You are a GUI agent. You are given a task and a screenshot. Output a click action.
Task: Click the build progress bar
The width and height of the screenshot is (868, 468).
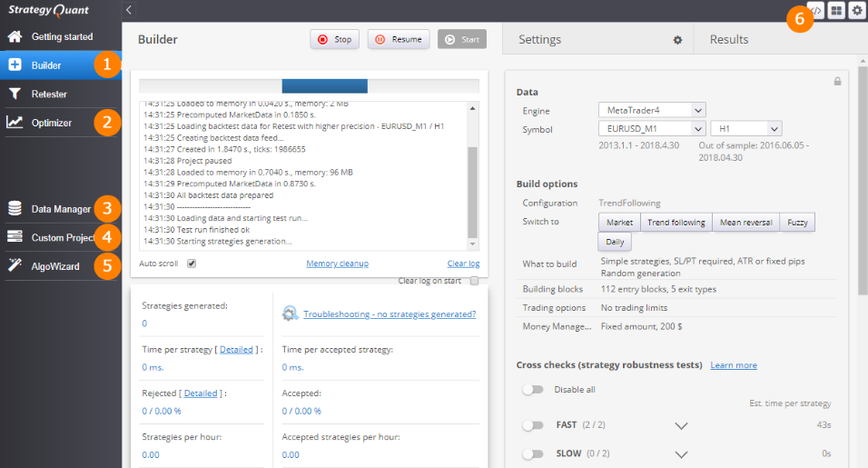[308, 85]
